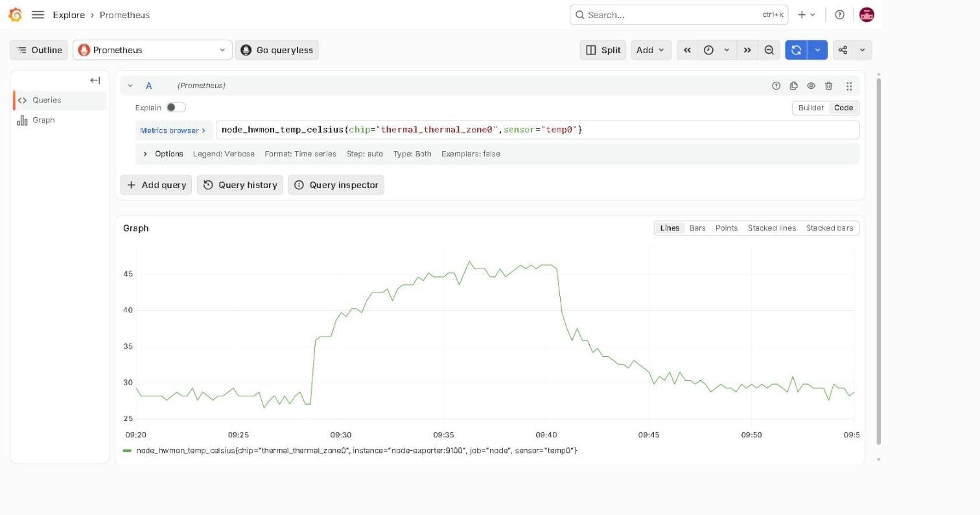Click the green legend series color swatch

coord(127,450)
